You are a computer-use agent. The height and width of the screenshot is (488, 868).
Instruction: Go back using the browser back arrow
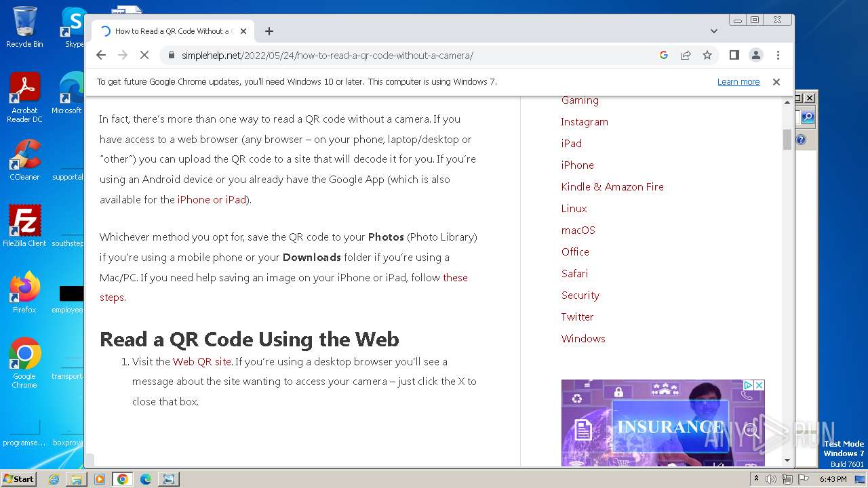coord(101,56)
